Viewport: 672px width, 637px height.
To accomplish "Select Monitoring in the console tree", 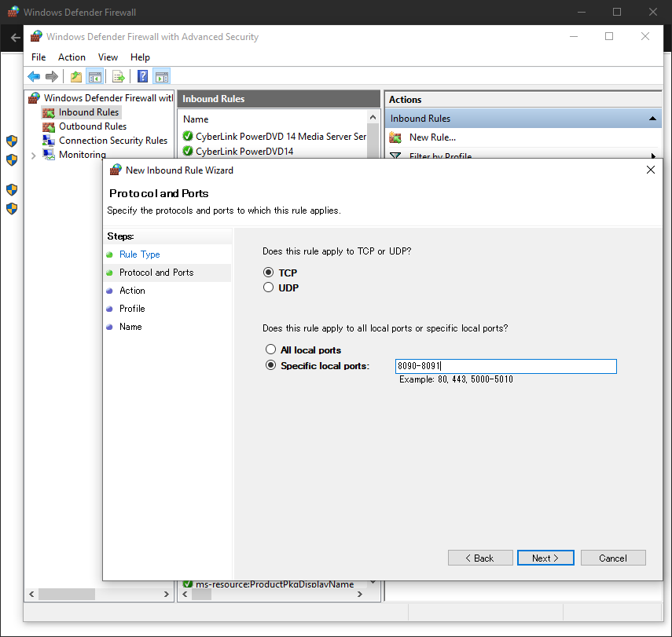I will (83, 154).
